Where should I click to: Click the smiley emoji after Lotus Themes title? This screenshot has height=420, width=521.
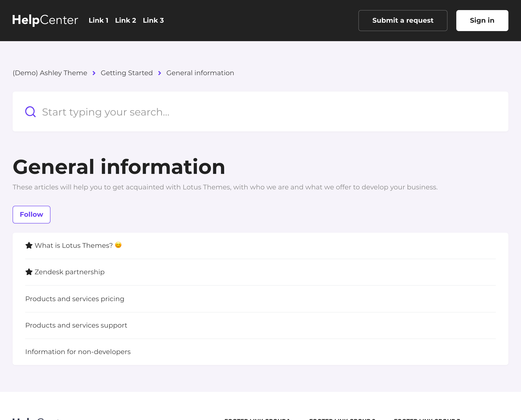tap(118, 245)
